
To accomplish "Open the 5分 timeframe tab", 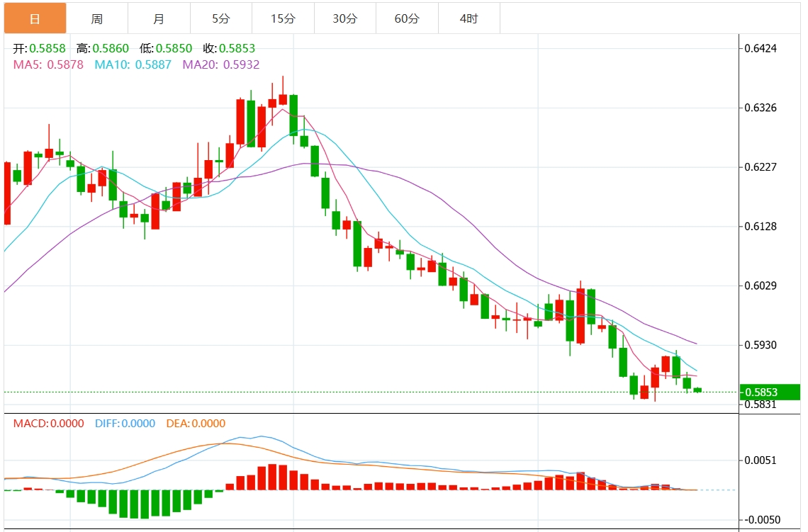I will [221, 18].
